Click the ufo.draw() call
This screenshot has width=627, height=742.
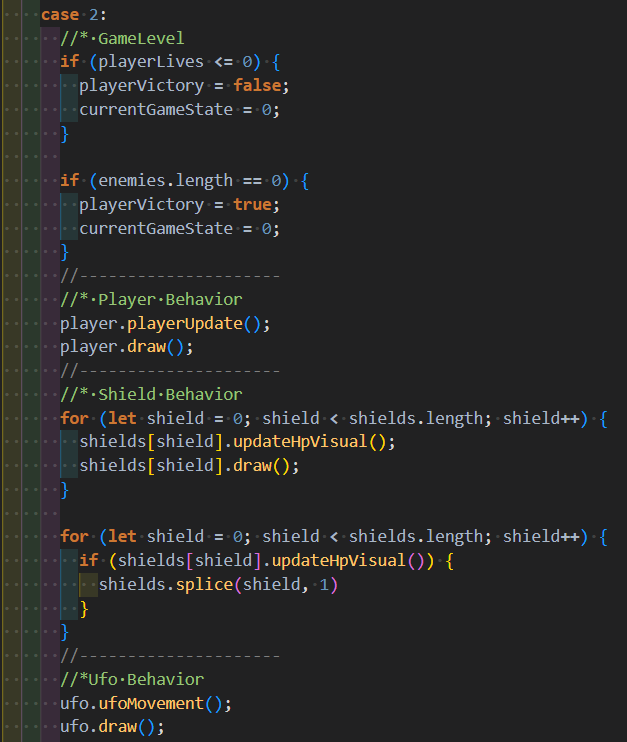point(111,727)
